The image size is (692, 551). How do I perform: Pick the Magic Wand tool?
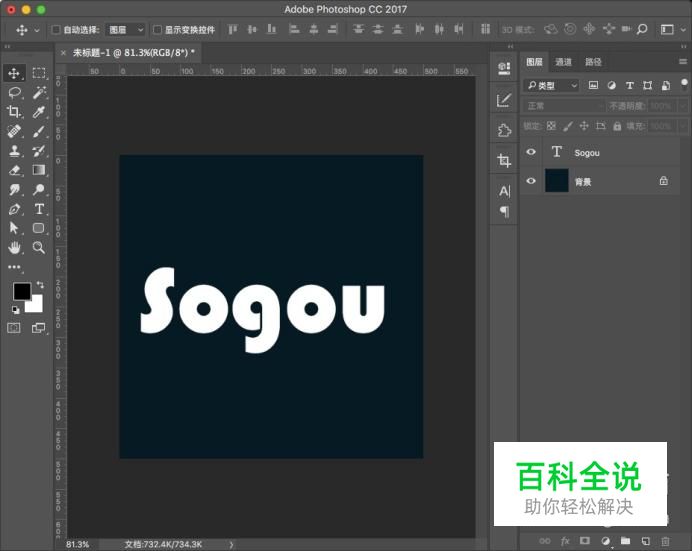[39, 92]
